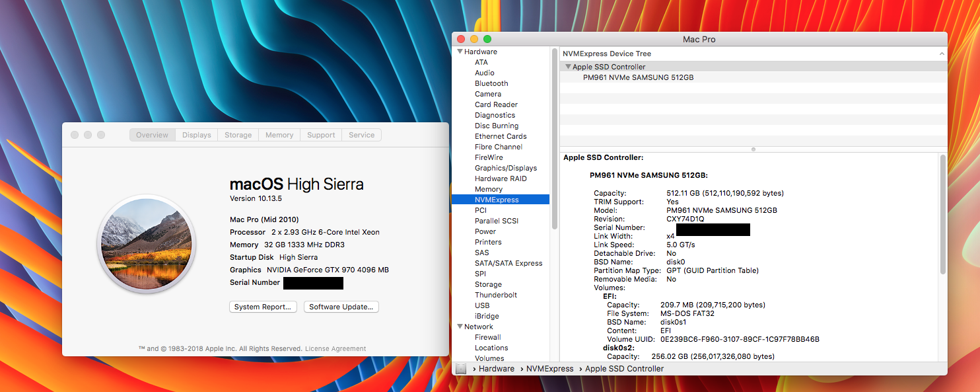Click the split pane divider handle

(x=753, y=149)
